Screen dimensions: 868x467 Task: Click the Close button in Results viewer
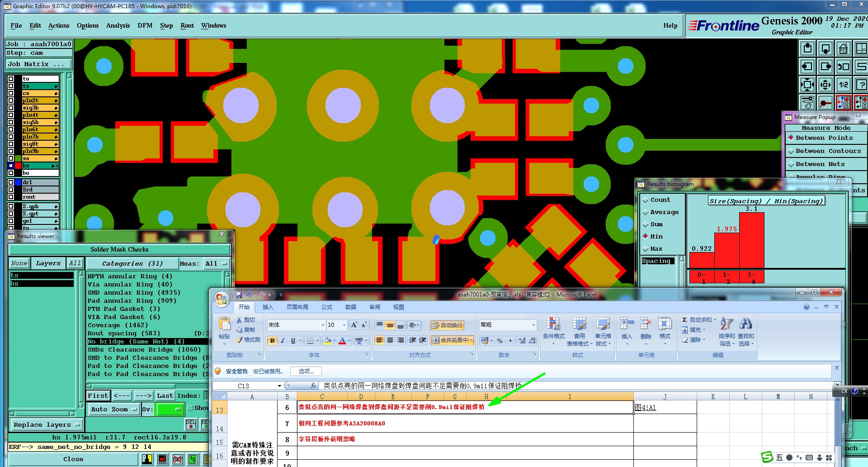coord(73,459)
